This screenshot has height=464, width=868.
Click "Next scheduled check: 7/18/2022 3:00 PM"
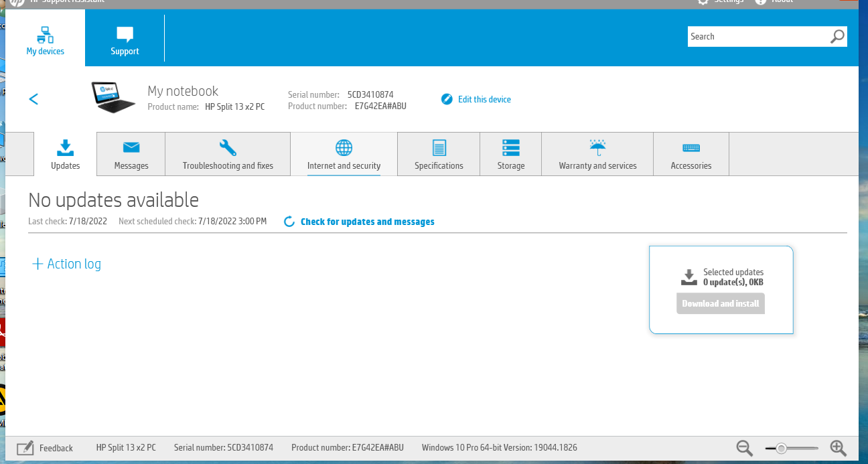193,222
